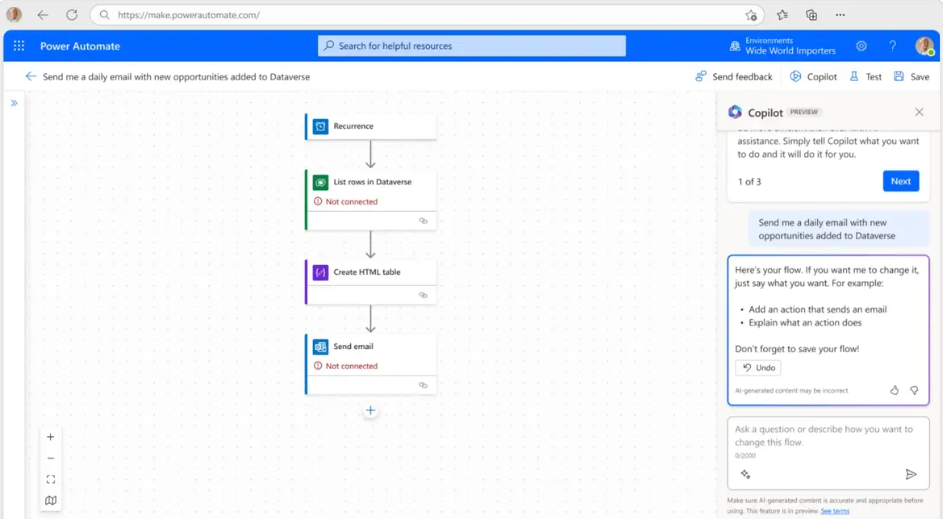Click the Power Automate title in header
Screen dimensions: 943x519
pyautogui.click(x=80, y=46)
